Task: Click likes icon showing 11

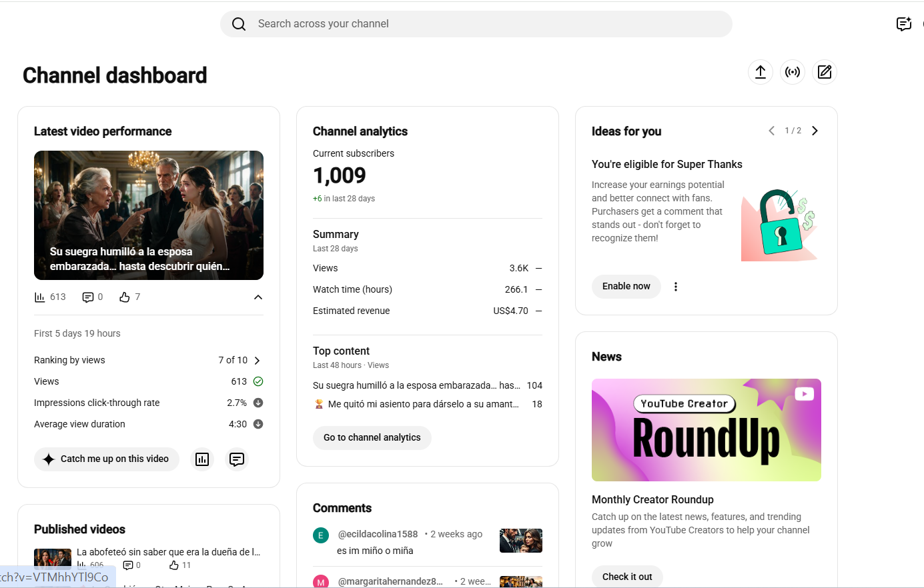Action: tap(174, 565)
